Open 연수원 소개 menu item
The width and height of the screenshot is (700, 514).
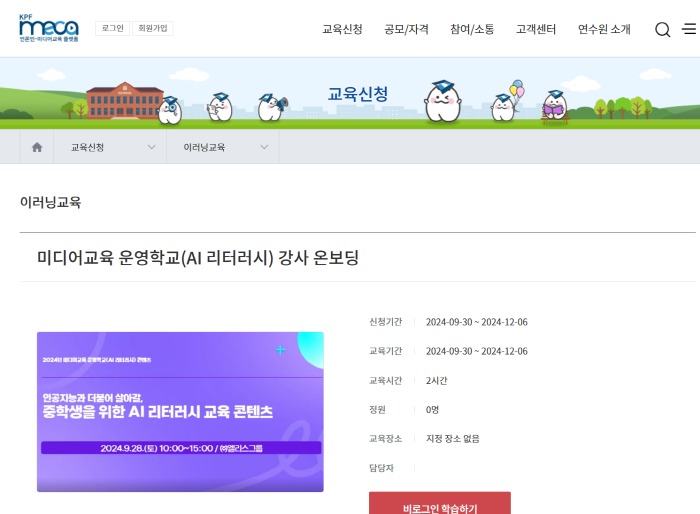coord(604,29)
